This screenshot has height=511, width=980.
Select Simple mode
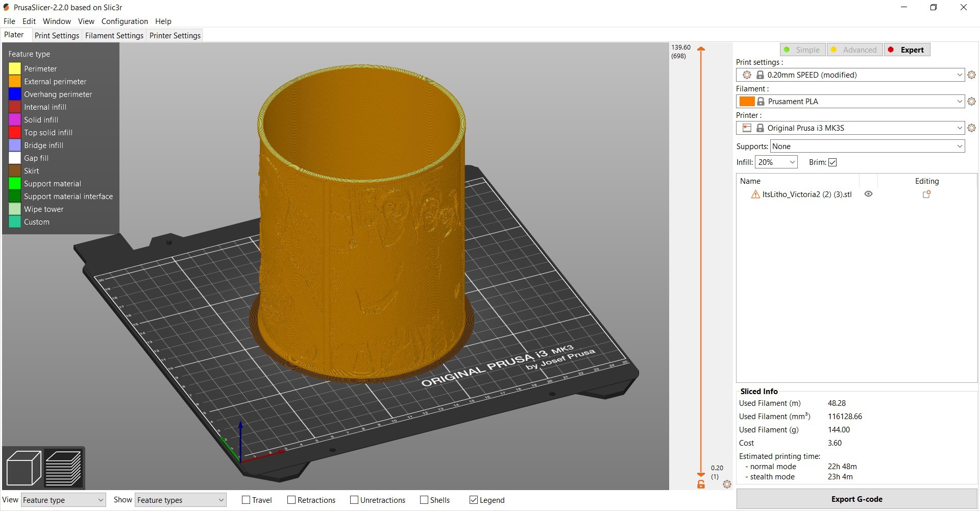(x=802, y=50)
